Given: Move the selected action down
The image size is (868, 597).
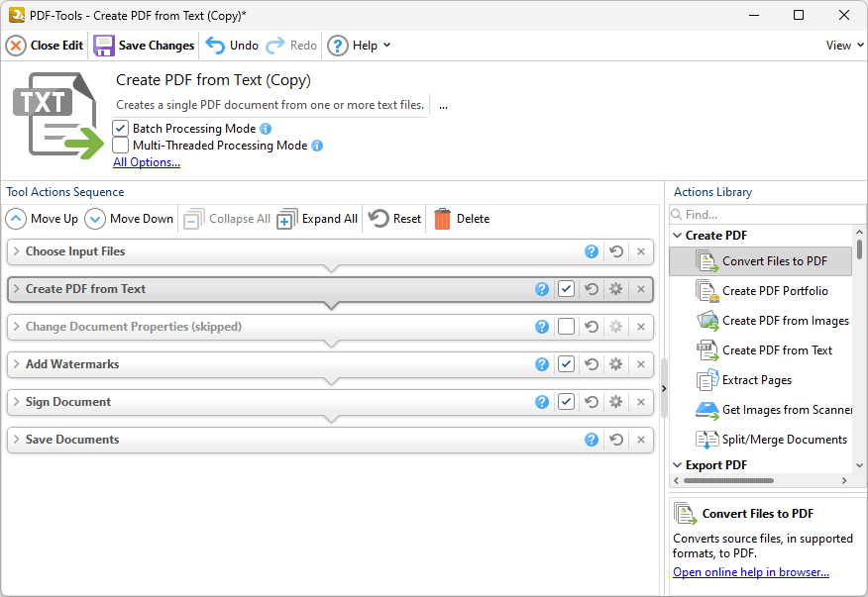Looking at the screenshot, I should (129, 219).
